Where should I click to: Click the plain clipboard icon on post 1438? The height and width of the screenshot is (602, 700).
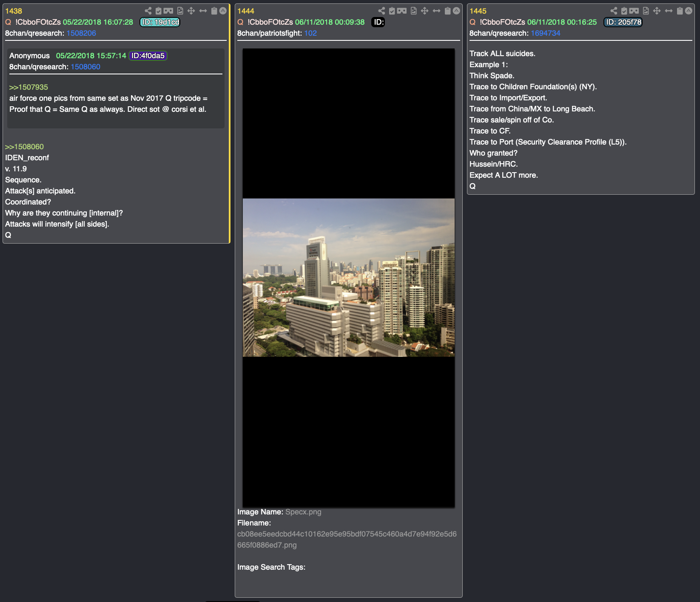point(214,11)
